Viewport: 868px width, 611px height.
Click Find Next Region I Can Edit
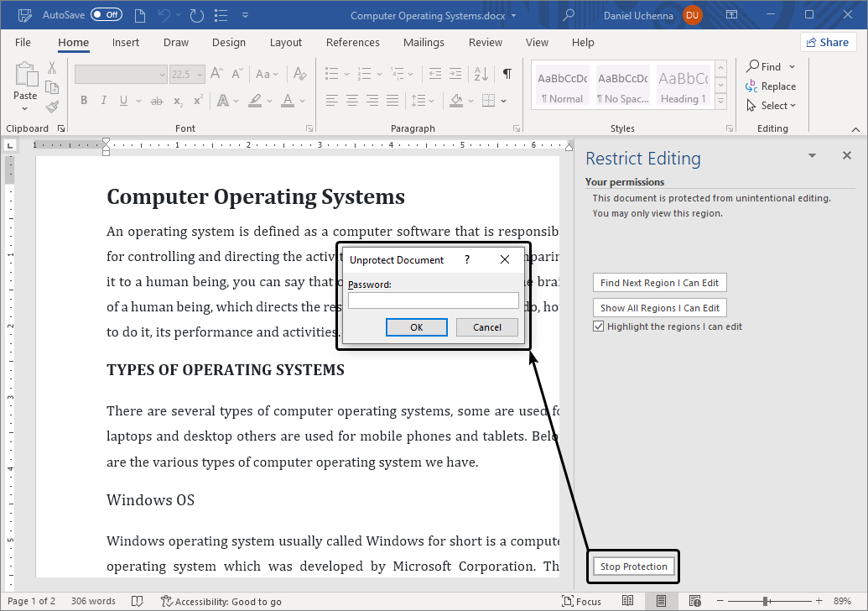coord(659,282)
